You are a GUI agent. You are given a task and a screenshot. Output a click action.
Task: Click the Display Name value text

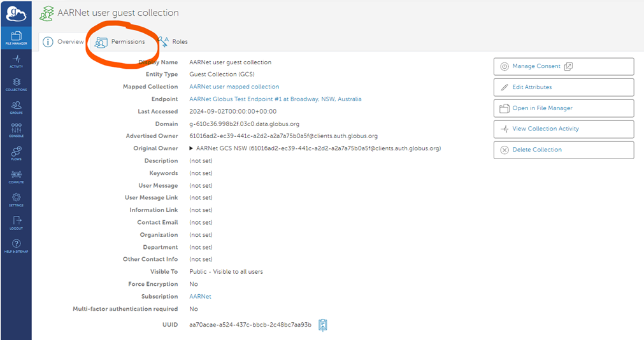(231, 62)
